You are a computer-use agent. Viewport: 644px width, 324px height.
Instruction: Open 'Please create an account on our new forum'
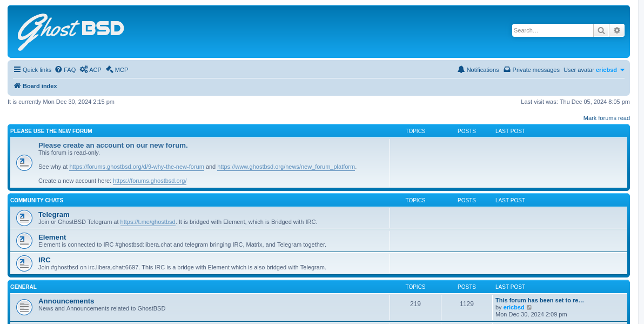113,145
